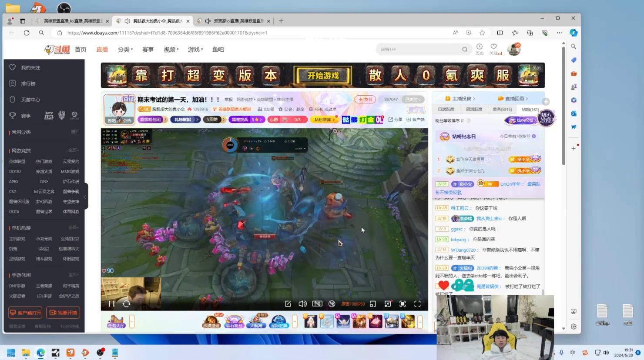
Task: Expand the 分类 navigation dropdown
Action: tap(125, 50)
